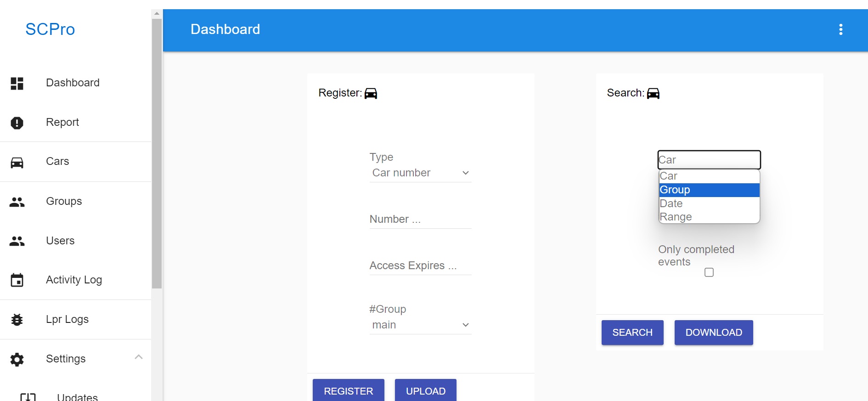Select Date option in search list
The height and width of the screenshot is (401, 868).
pos(709,203)
